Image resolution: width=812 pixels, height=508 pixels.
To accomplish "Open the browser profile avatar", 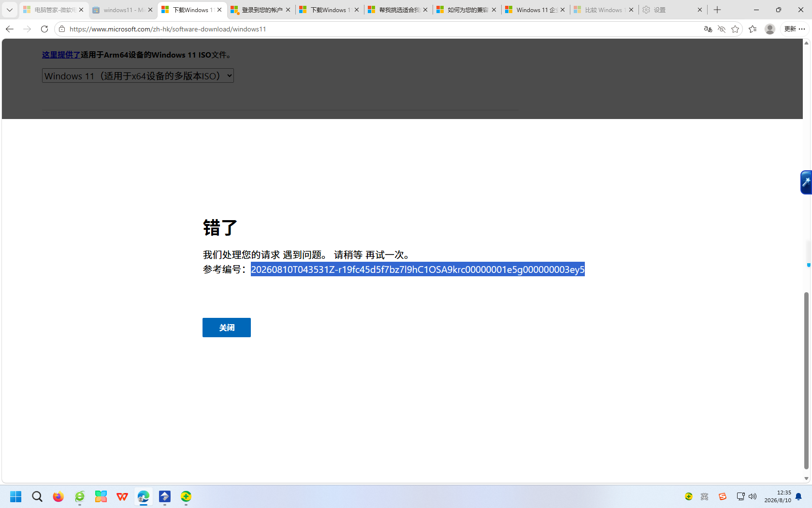I will pyautogui.click(x=770, y=29).
